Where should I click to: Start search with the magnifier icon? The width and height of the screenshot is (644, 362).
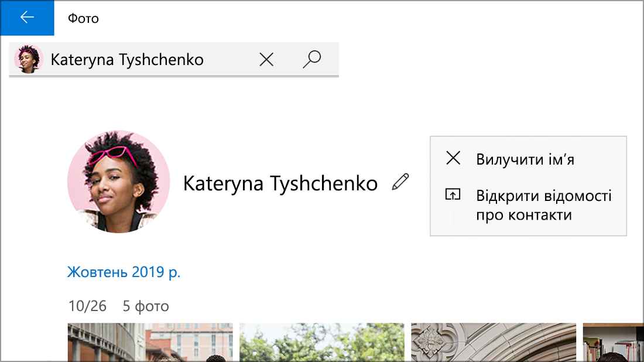pyautogui.click(x=312, y=59)
